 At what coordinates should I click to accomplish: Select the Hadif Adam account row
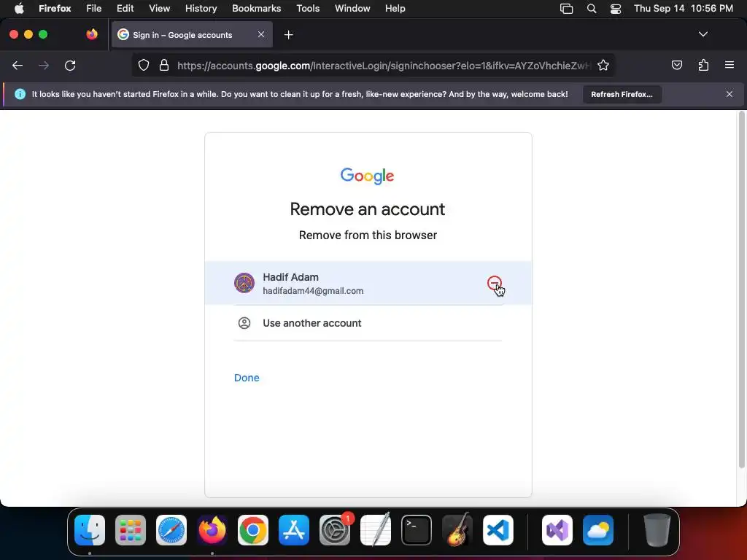(x=368, y=283)
